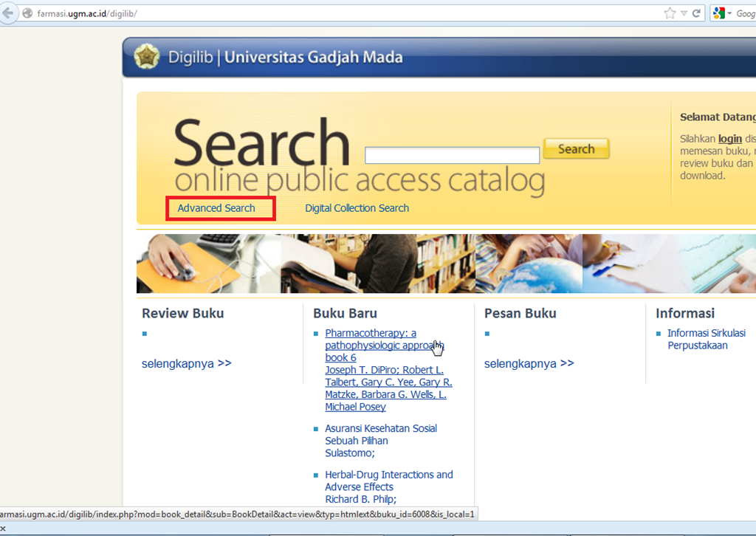The height and width of the screenshot is (536, 756).
Task: Click the UGM crest logo in header
Action: click(147, 56)
